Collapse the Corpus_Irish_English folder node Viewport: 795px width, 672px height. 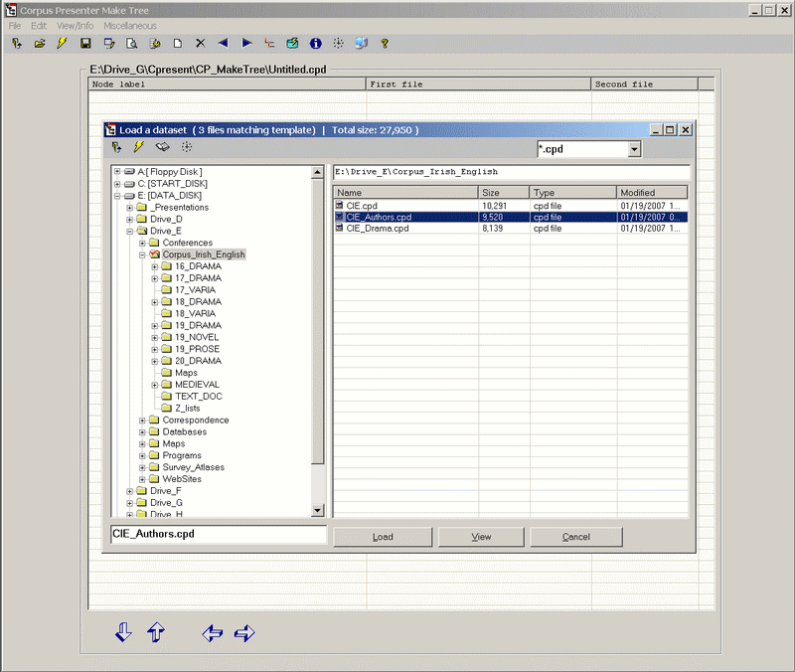[x=142, y=254]
